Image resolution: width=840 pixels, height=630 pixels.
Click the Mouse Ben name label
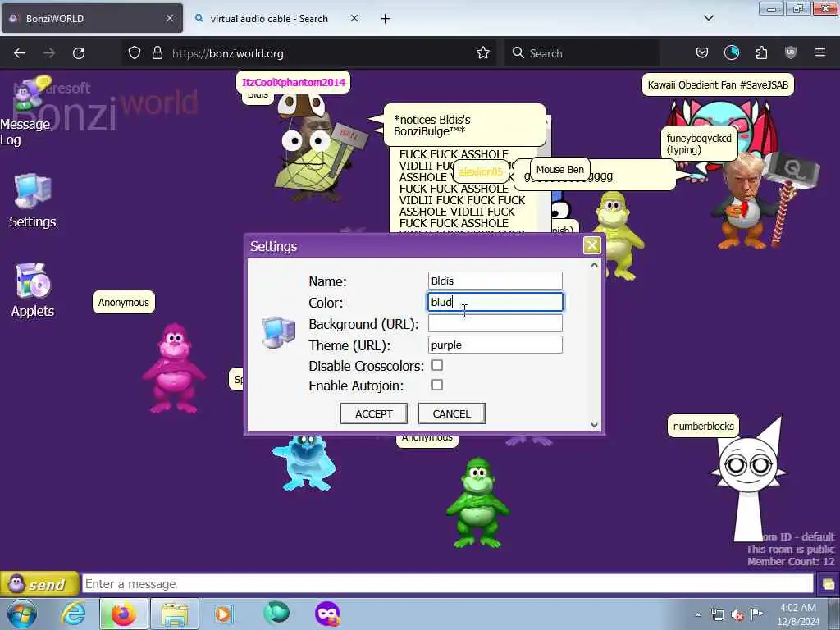click(559, 169)
